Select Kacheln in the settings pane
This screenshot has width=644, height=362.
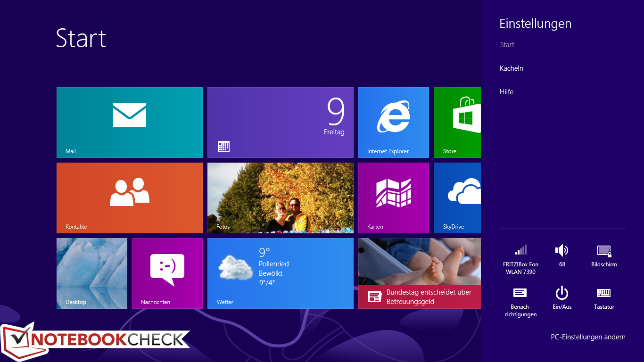[x=512, y=68]
